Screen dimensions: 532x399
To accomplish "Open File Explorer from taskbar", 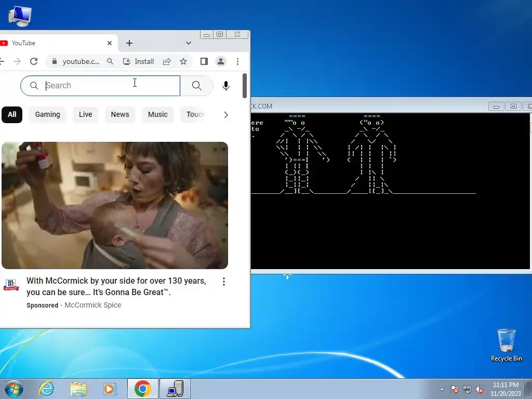I will pos(78,389).
